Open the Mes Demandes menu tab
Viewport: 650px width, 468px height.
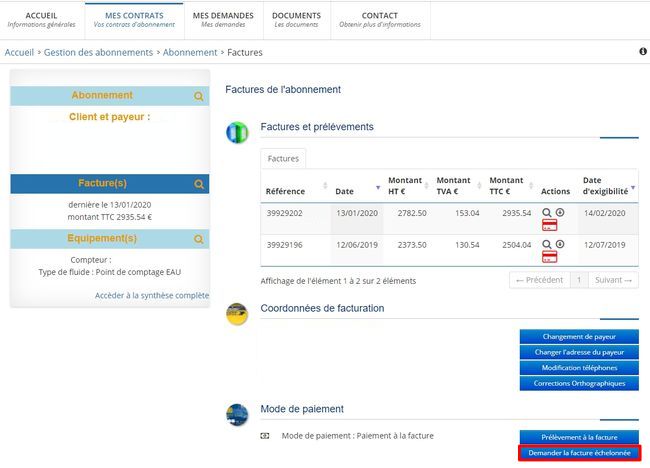coord(224,19)
